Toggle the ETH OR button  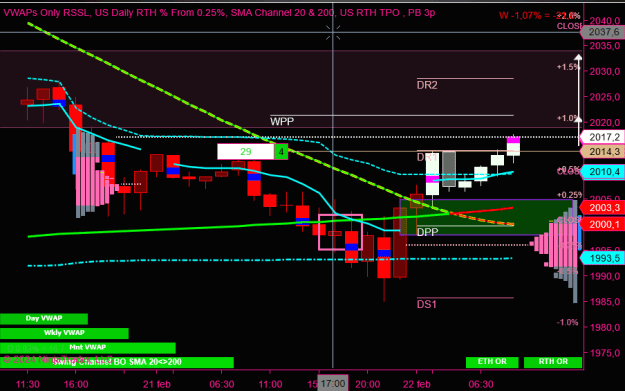pyautogui.click(x=492, y=362)
